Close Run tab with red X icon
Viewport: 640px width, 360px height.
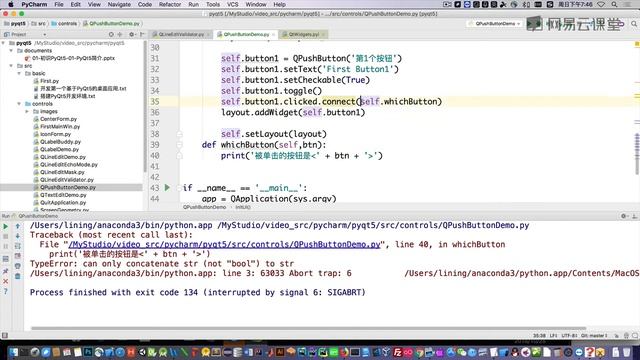pos(6,281)
